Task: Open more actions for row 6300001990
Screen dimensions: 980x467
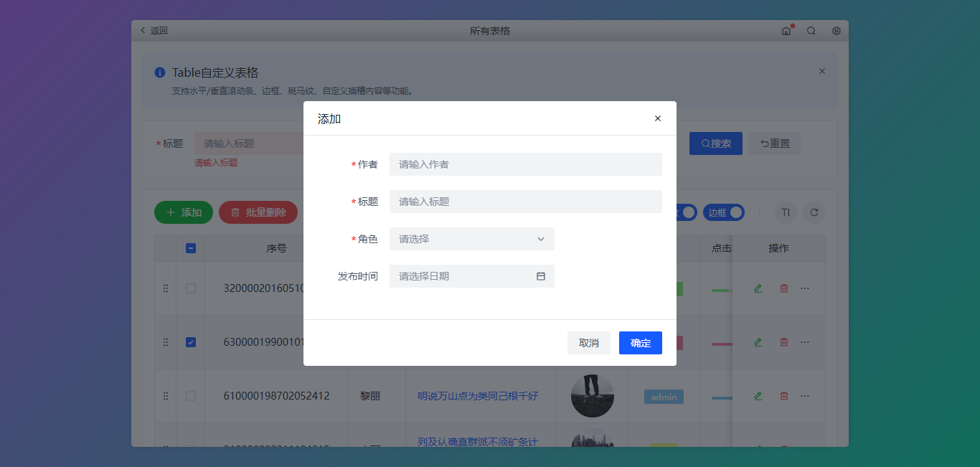Action: click(x=805, y=342)
